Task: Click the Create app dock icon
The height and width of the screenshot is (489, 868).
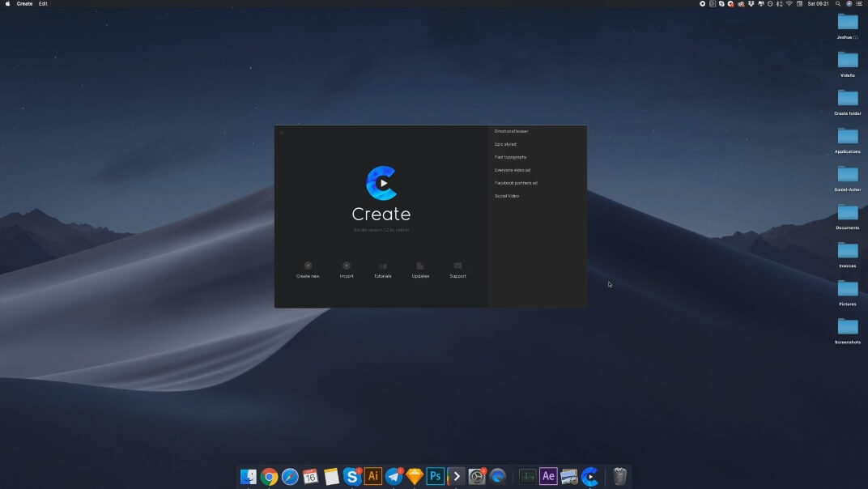Action: click(x=590, y=476)
